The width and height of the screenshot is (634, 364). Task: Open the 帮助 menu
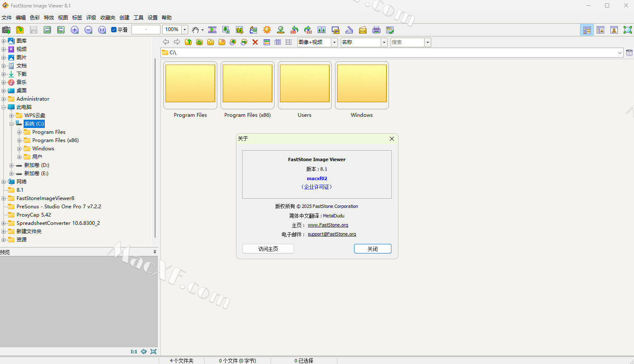point(167,17)
